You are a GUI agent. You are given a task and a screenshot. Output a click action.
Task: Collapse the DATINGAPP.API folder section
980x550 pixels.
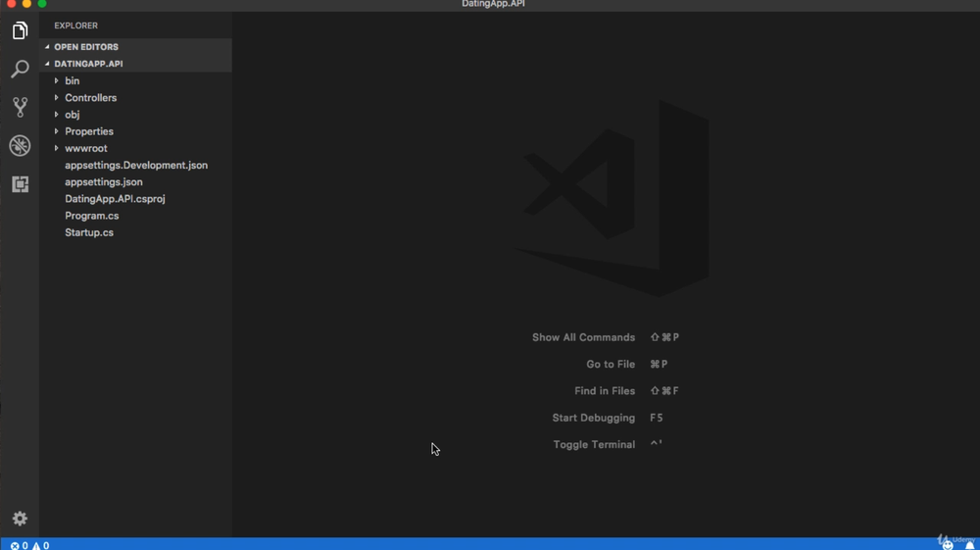[x=47, y=64]
